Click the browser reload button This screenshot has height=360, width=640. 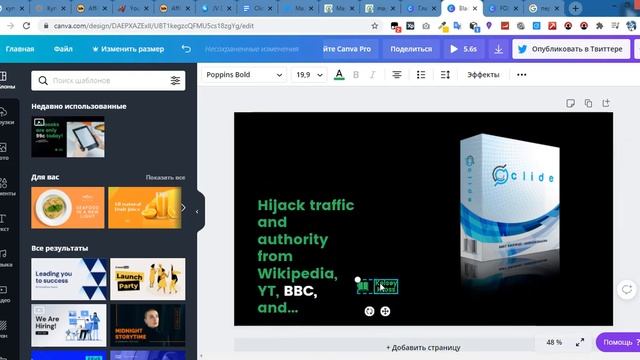(27, 26)
